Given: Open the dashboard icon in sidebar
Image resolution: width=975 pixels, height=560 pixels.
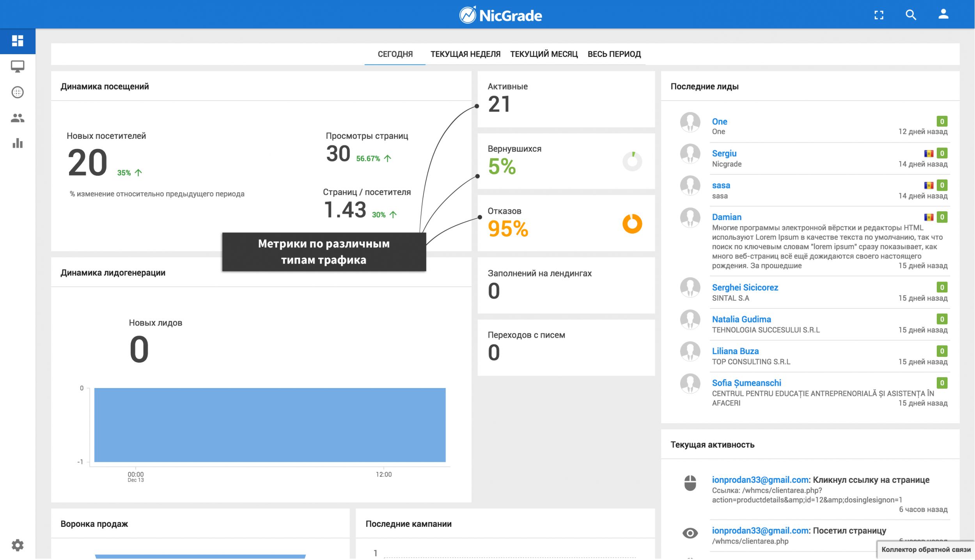Looking at the screenshot, I should (18, 41).
